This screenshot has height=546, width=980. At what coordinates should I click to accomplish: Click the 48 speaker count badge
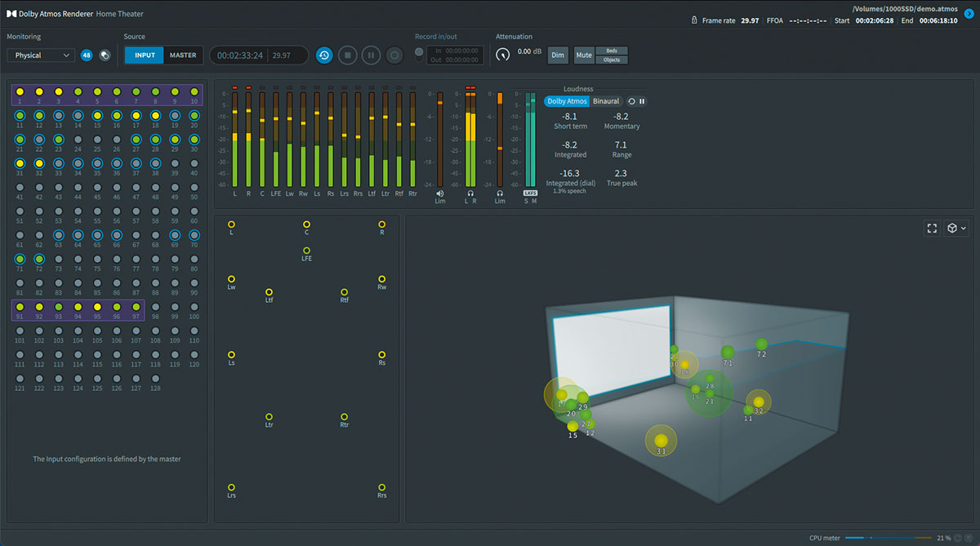click(x=87, y=55)
